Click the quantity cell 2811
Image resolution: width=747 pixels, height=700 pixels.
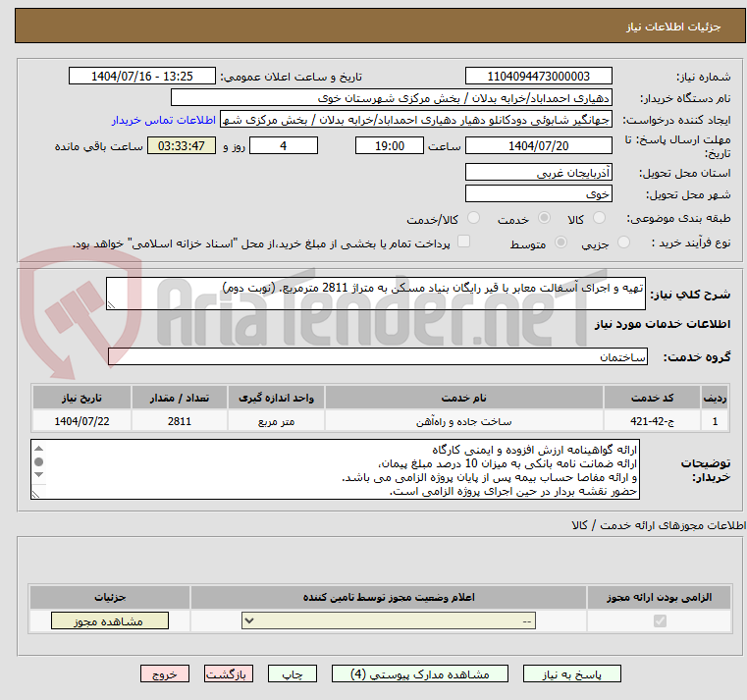pyautogui.click(x=179, y=422)
